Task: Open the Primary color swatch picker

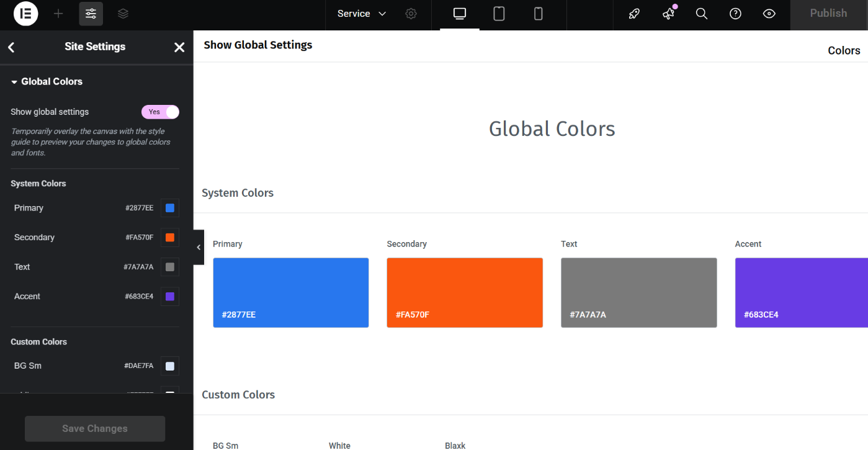Action: click(x=169, y=208)
